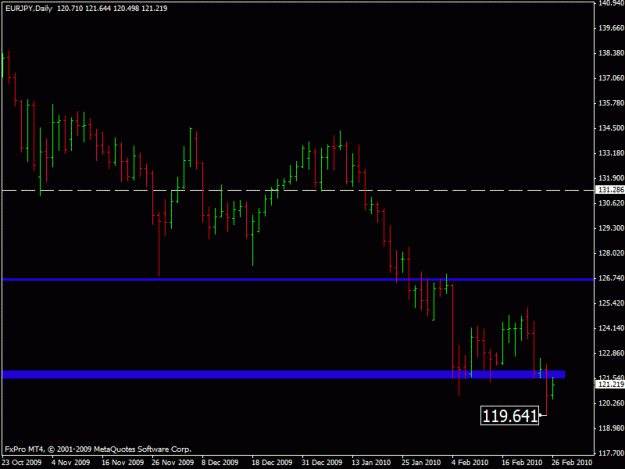Image resolution: width=625 pixels, height=469 pixels.
Task: Click the 131.286 price level label
Action: pyautogui.click(x=611, y=190)
